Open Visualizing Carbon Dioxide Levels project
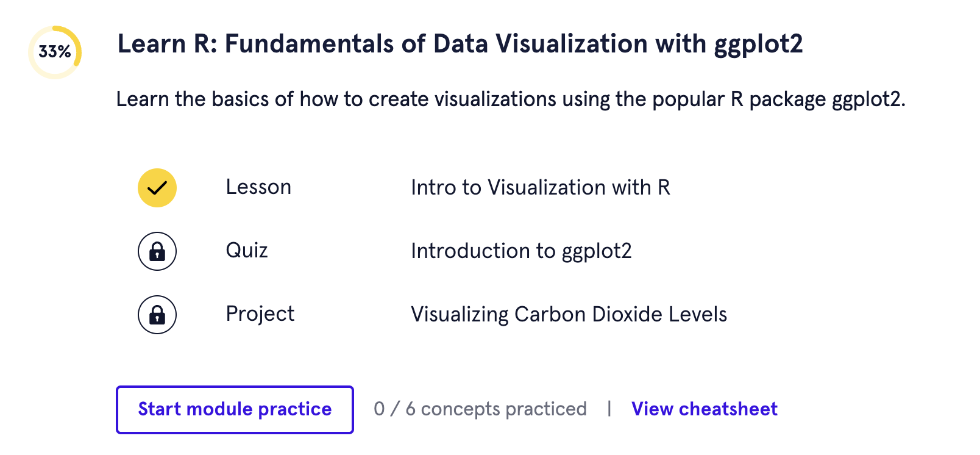Image resolution: width=980 pixels, height=455 pixels. 569,314
